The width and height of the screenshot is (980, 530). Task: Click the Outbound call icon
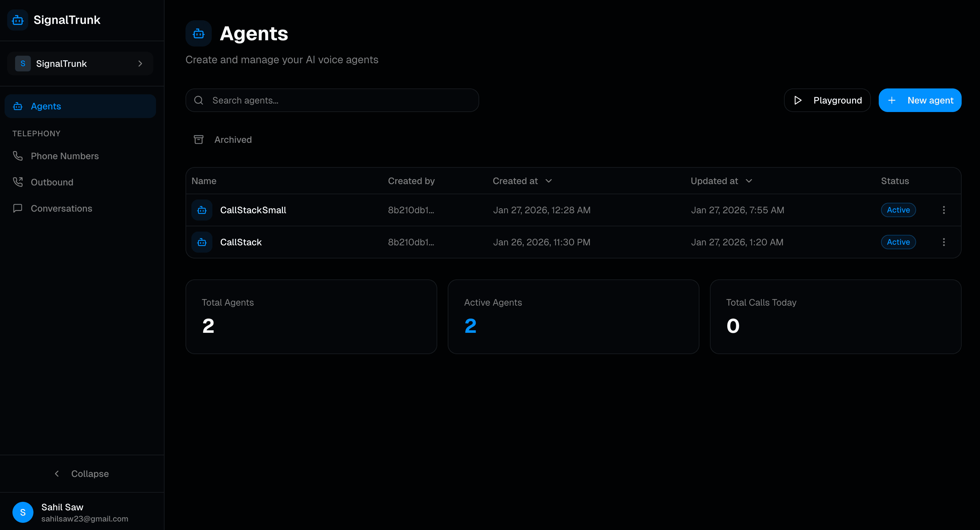(x=17, y=182)
